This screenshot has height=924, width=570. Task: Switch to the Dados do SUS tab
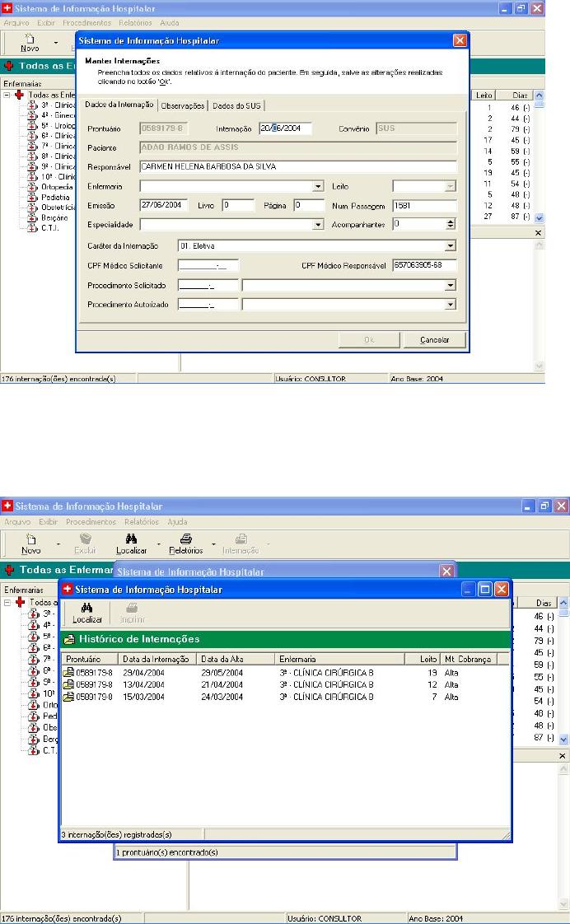(236, 105)
